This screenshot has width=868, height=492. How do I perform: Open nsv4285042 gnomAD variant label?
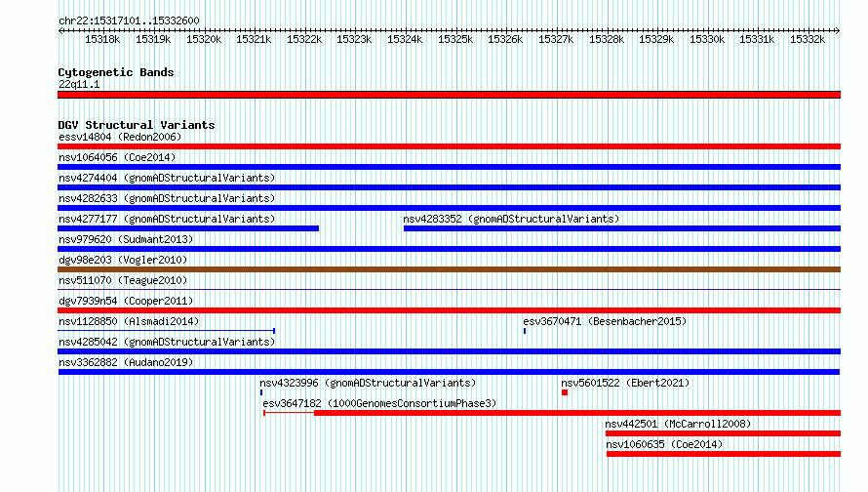coord(167,342)
